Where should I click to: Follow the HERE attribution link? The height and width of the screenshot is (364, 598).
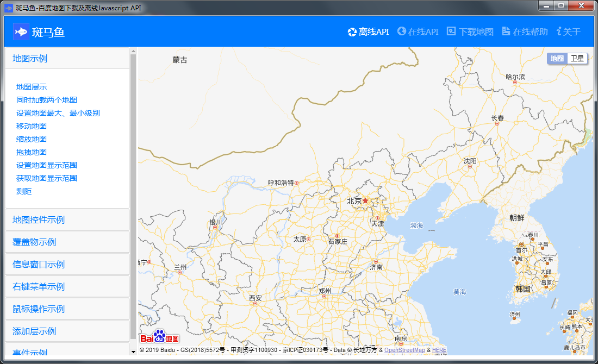pyautogui.click(x=439, y=350)
